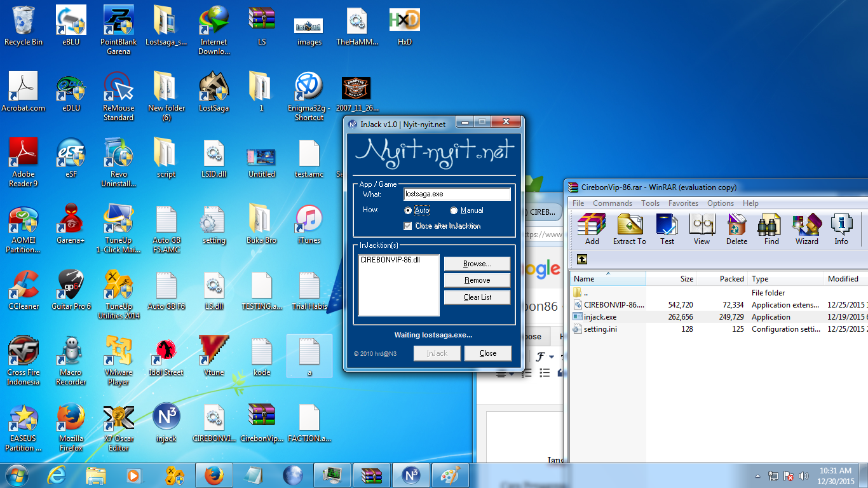Image resolution: width=868 pixels, height=488 pixels.
Task: Sort WinRAR files by Packed column
Action: tap(722, 278)
